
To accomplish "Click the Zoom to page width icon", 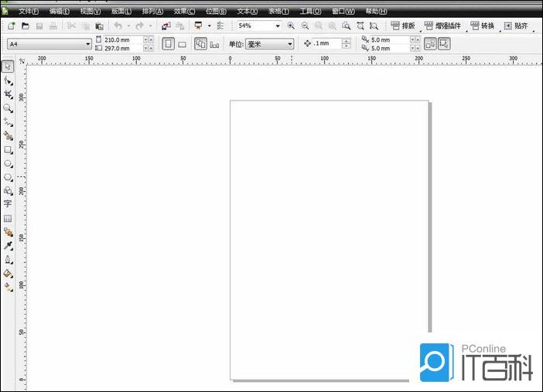I will [x=360, y=26].
